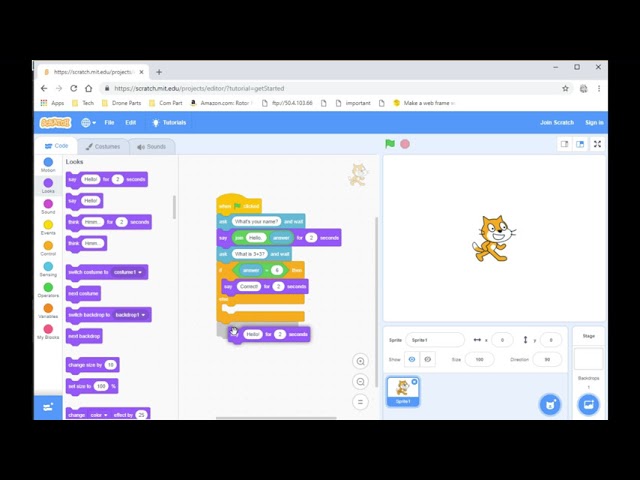Screen dimensions: 640x480
Task: Click the sprite name field Sprite1
Action: coord(435,340)
